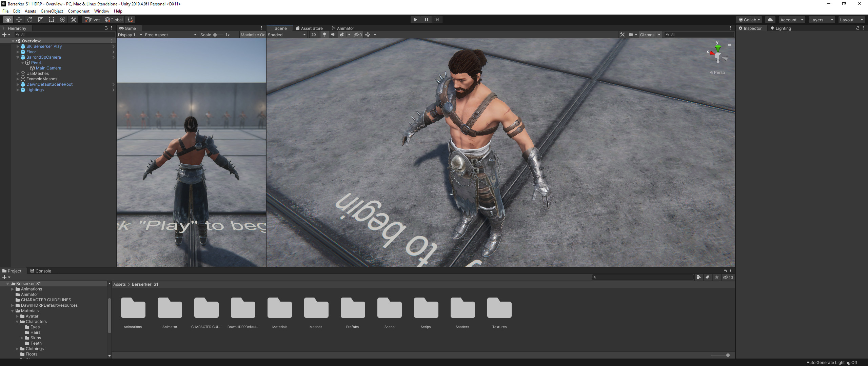Click the Pause button
868x366 pixels.
(426, 20)
